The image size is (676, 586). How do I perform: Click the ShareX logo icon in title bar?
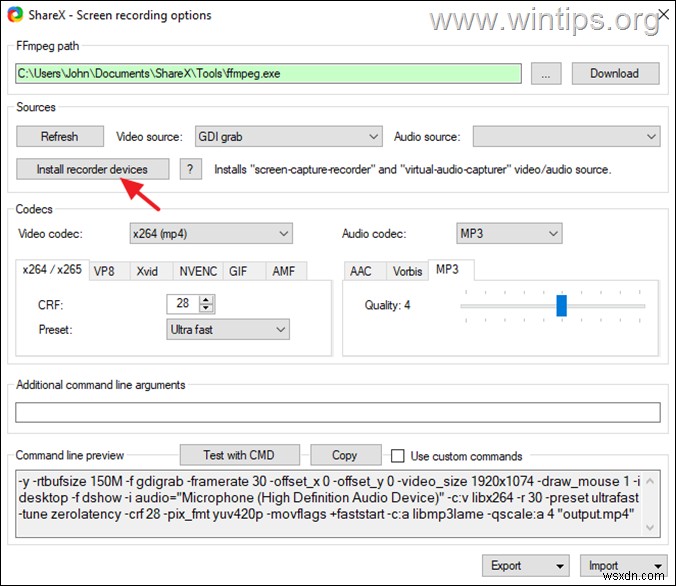click(15, 14)
